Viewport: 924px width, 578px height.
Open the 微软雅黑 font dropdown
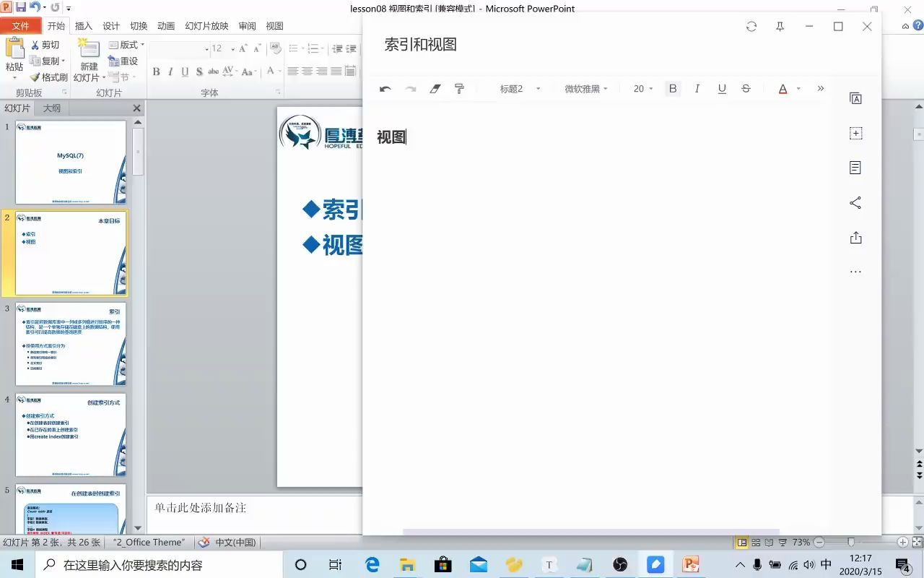coord(586,89)
